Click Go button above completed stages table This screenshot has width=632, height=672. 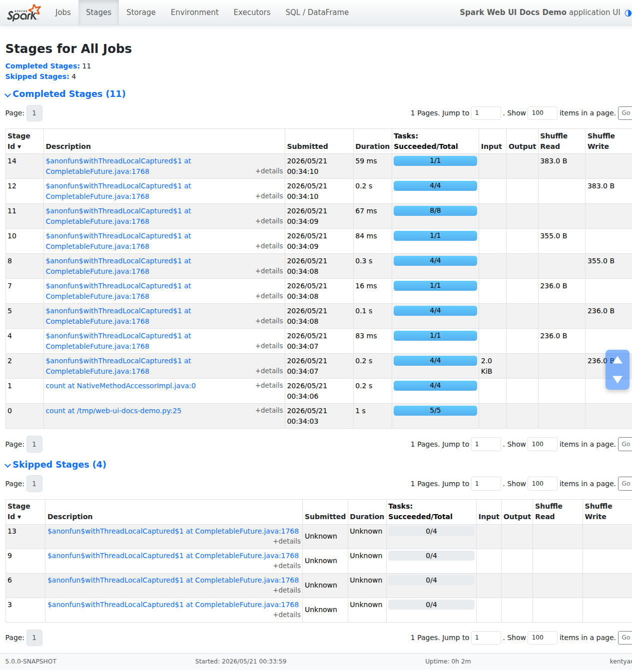pos(626,113)
